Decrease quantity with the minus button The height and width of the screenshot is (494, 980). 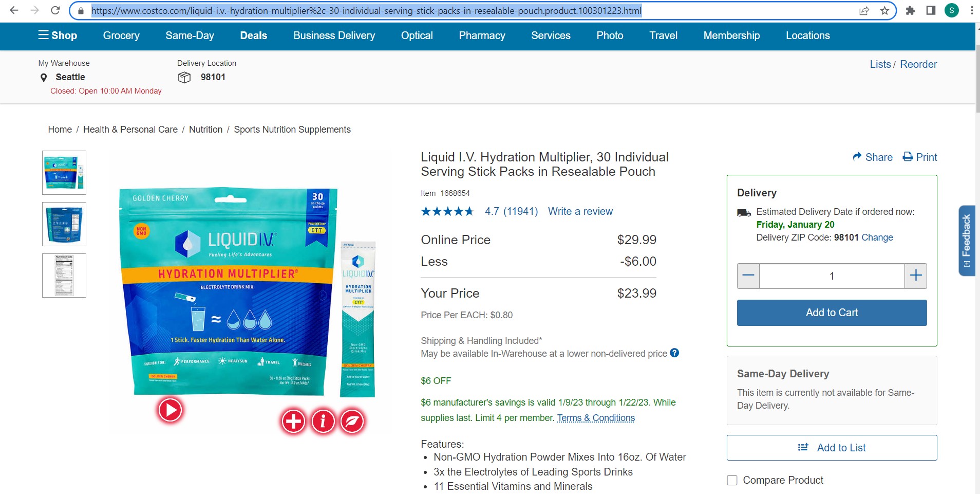748,276
